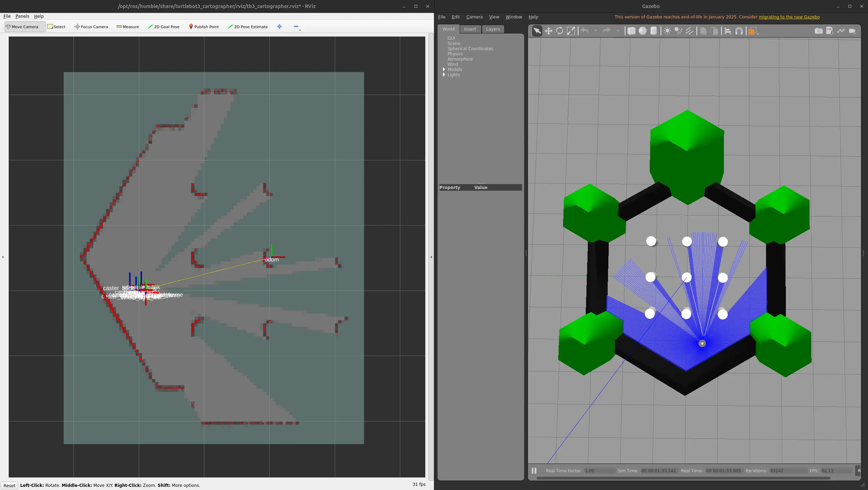The height and width of the screenshot is (490, 868).
Task: Pause the Gazebo simulation
Action: [534, 471]
